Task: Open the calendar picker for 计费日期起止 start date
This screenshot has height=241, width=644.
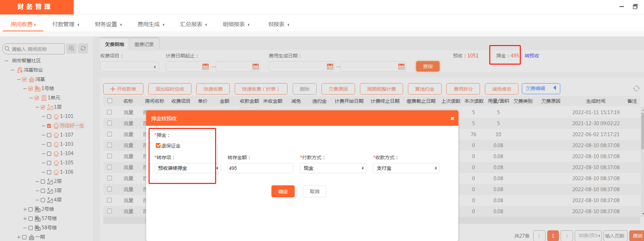Action: [206, 66]
